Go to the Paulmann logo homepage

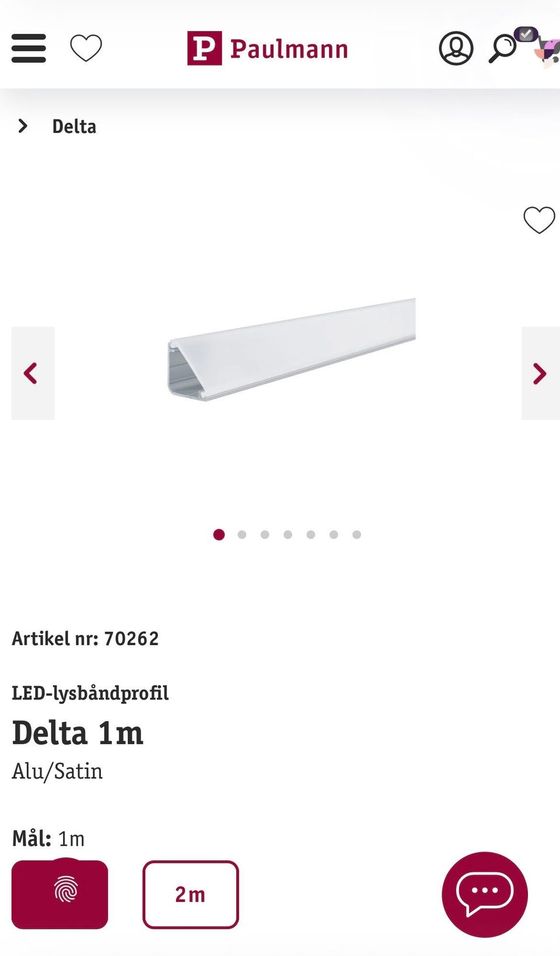coord(268,48)
